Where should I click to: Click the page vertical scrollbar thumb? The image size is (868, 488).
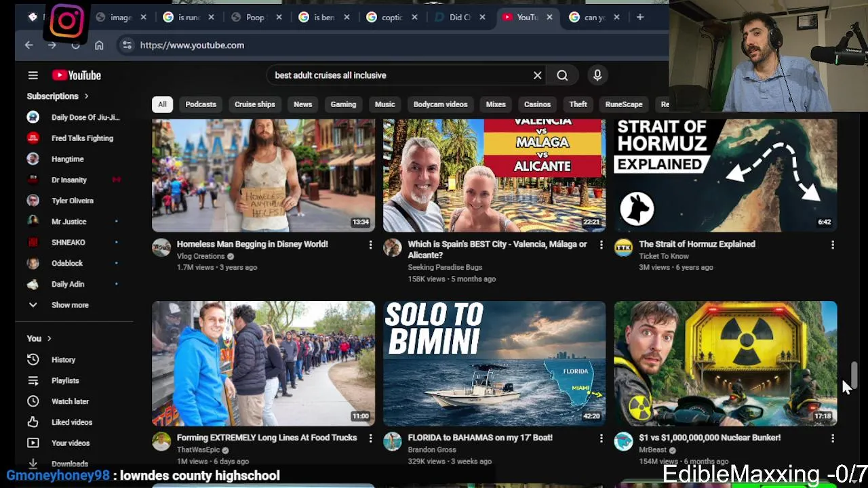coord(854,374)
